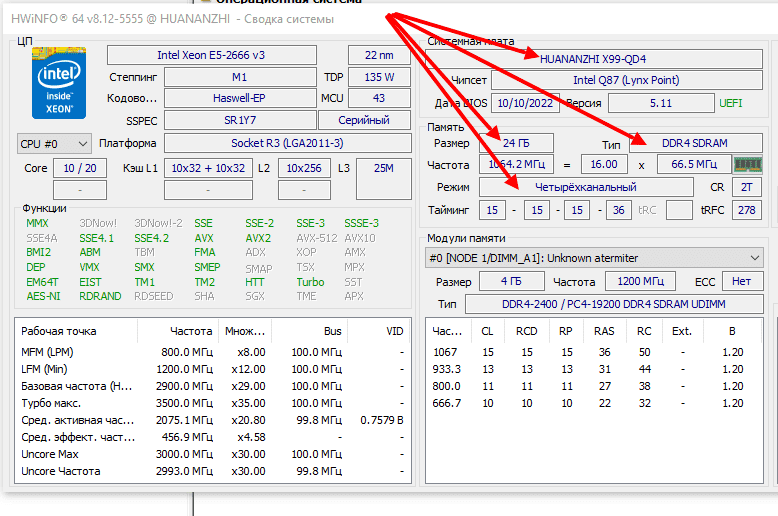778x516 pixels.
Task: Click the Intel Xeon logo
Action: (61, 87)
